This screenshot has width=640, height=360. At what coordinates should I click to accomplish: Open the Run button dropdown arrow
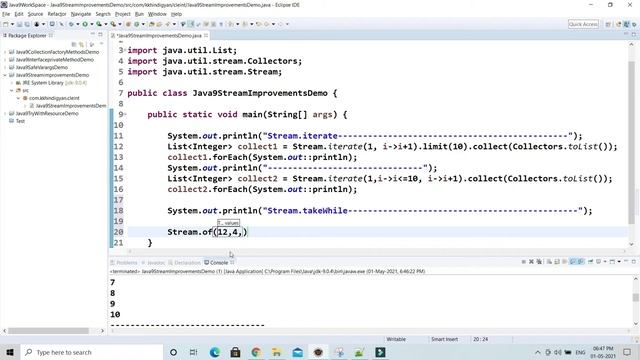pyautogui.click(x=92, y=24)
